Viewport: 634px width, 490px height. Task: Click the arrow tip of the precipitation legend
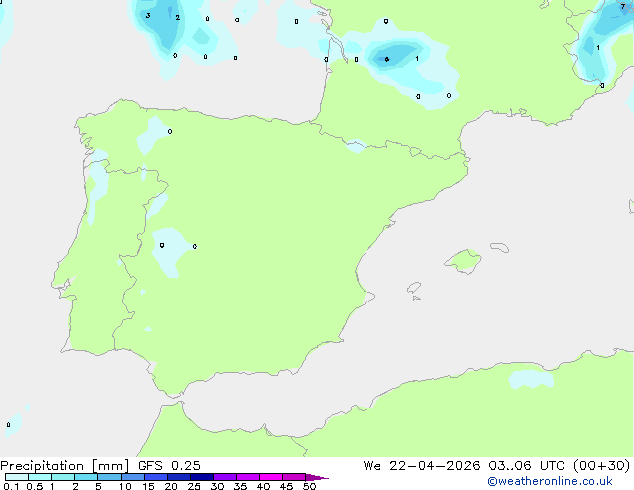318,477
